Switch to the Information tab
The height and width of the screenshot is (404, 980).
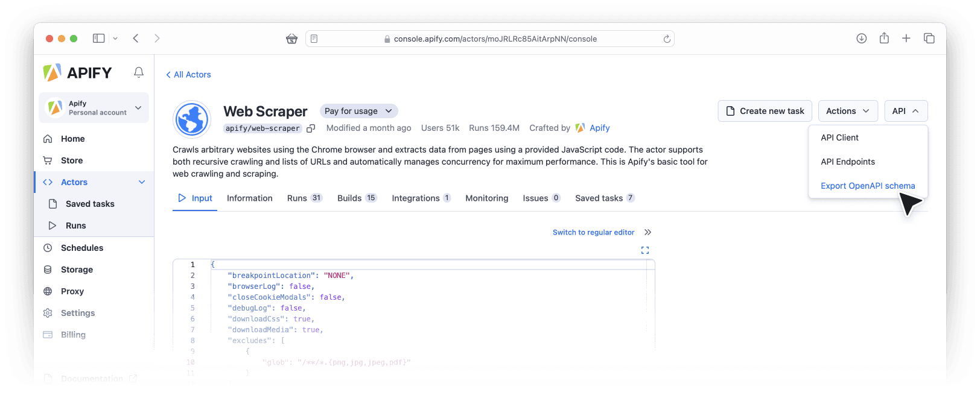(250, 198)
